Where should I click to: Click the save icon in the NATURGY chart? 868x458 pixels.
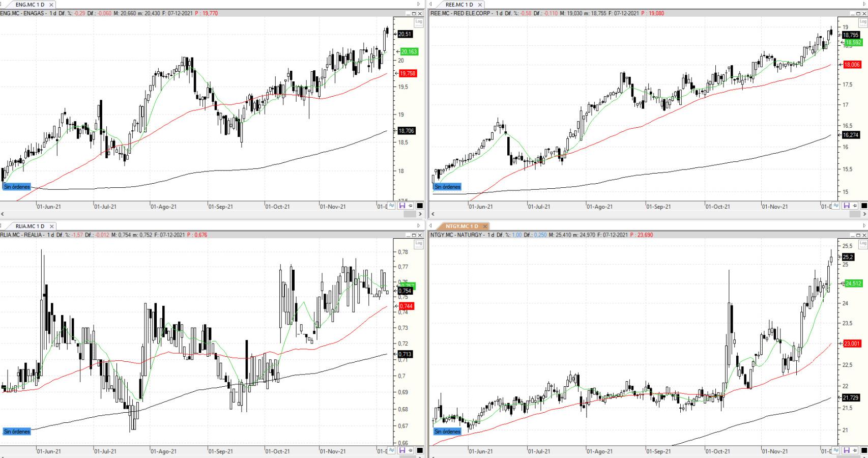pyautogui.click(x=847, y=450)
